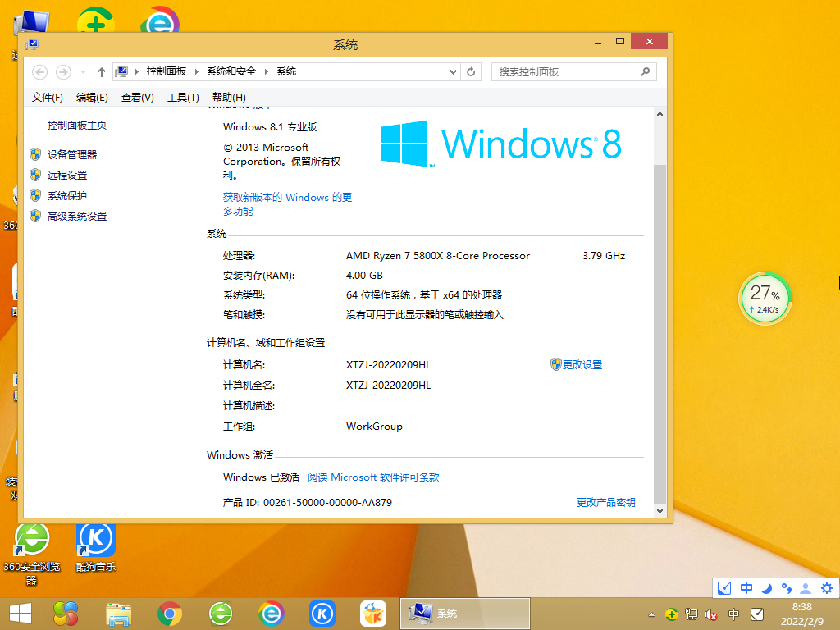Open the 工具(T) menu

tap(185, 97)
